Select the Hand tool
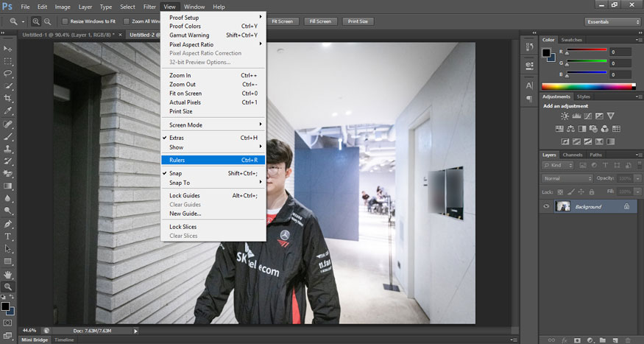This screenshot has width=644, height=344. (8, 274)
